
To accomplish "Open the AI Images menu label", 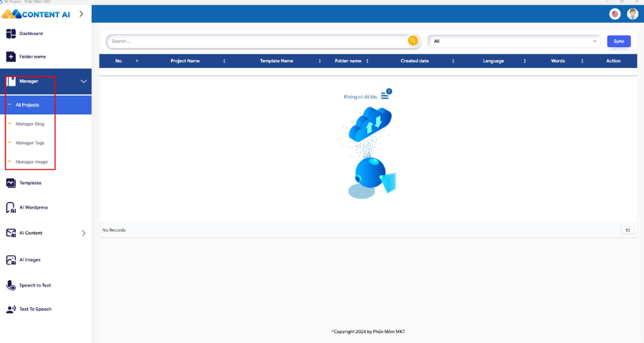I will click(x=30, y=259).
